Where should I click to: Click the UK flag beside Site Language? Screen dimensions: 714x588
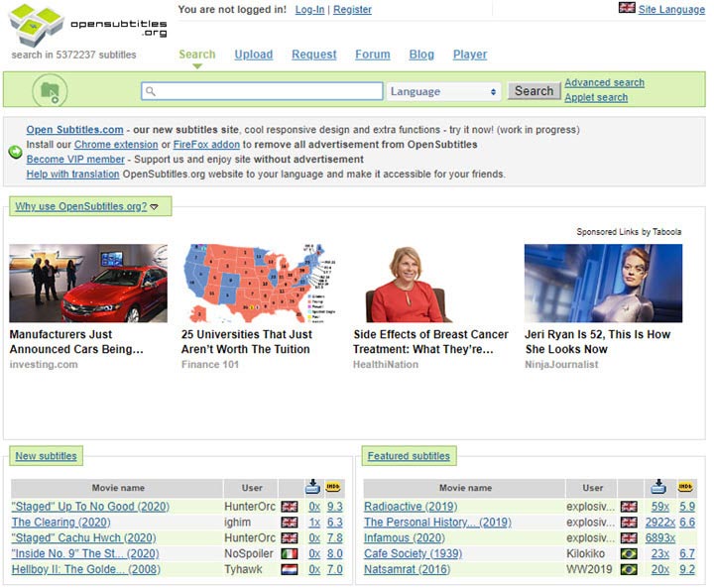pyautogui.click(x=627, y=8)
